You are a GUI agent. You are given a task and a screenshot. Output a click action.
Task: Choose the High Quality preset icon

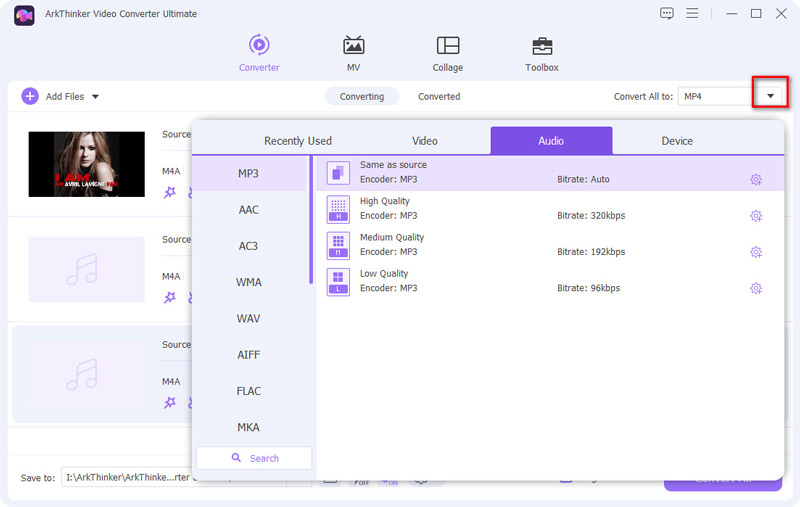tap(338, 209)
